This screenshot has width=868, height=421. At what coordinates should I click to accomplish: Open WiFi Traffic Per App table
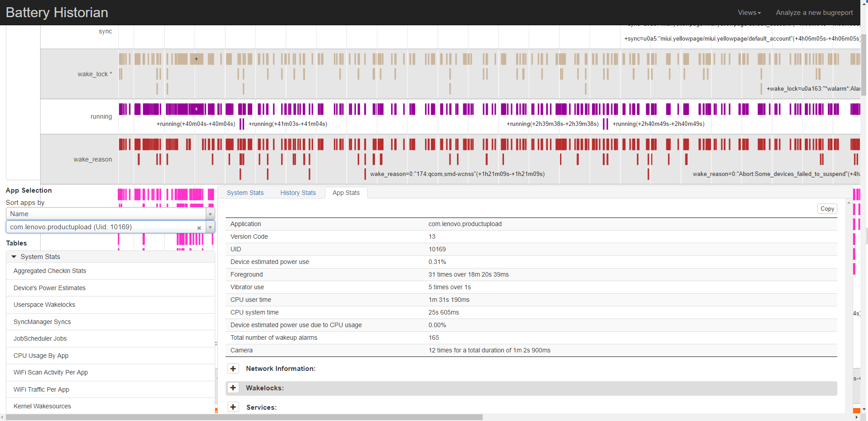click(110, 389)
